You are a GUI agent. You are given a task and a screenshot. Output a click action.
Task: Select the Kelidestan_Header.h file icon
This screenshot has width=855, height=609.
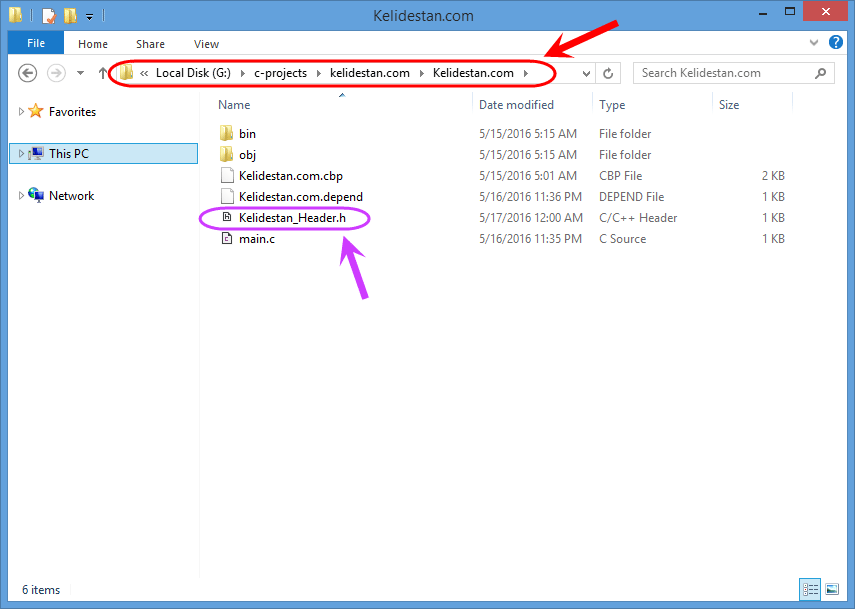(x=227, y=217)
